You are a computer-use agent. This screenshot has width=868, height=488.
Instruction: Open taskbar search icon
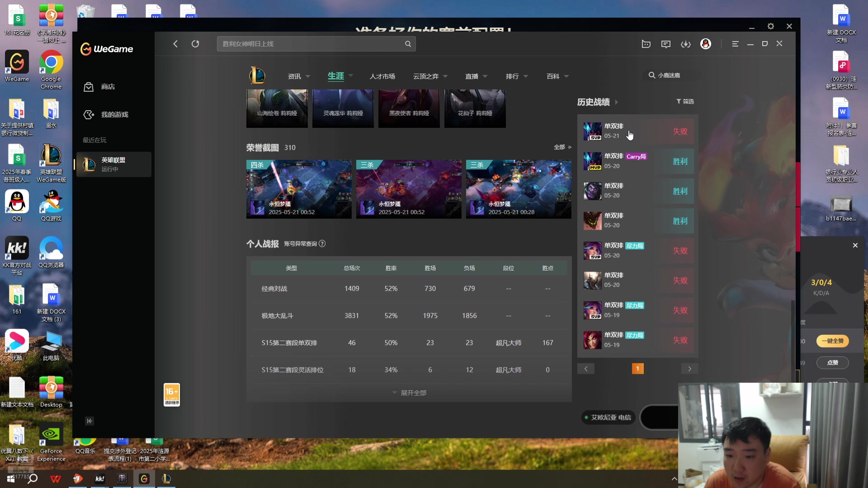point(33,479)
